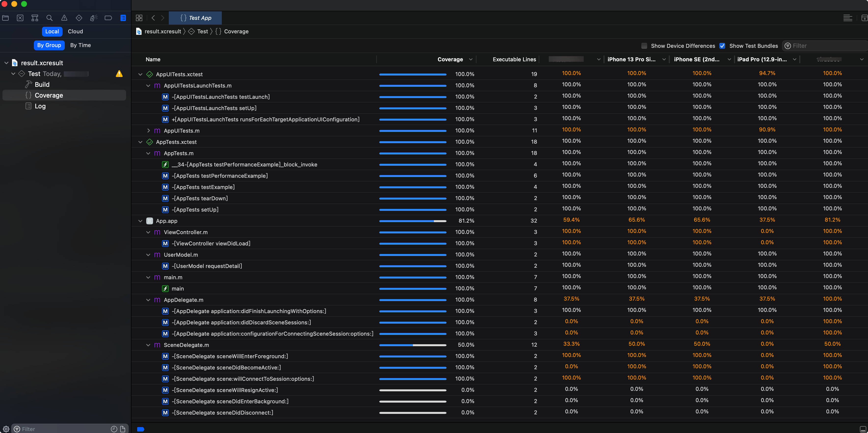The image size is (868, 433).
Task: Select the Local reports toggle
Action: pyautogui.click(x=52, y=31)
